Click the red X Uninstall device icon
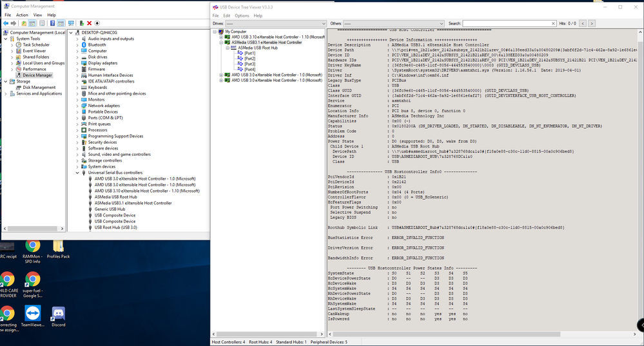Viewport: 644px width, 346px height. [89, 23]
